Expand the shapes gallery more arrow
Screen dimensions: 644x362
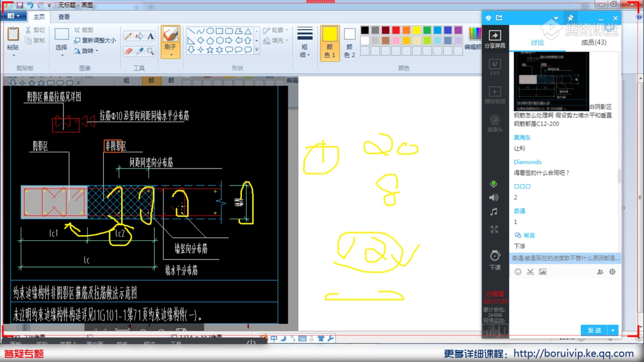tap(257, 50)
